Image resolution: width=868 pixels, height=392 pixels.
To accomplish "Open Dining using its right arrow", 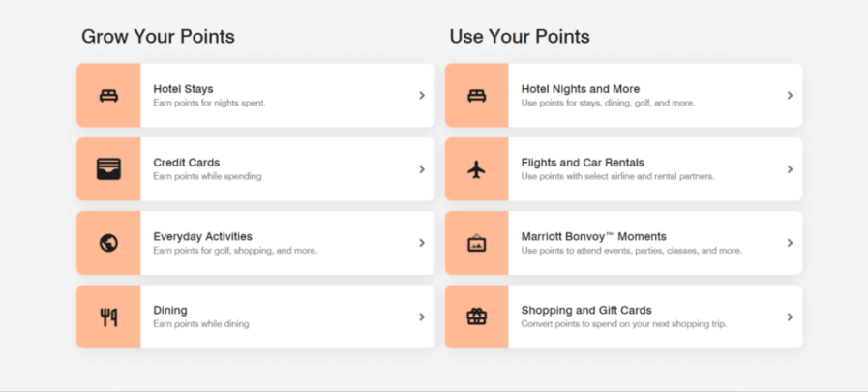I will click(422, 317).
